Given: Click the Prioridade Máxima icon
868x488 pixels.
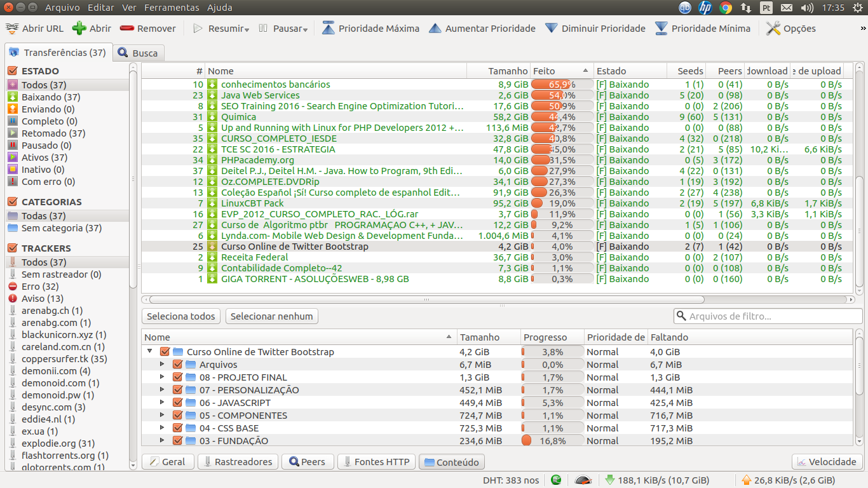Looking at the screenshot, I should click(328, 29).
